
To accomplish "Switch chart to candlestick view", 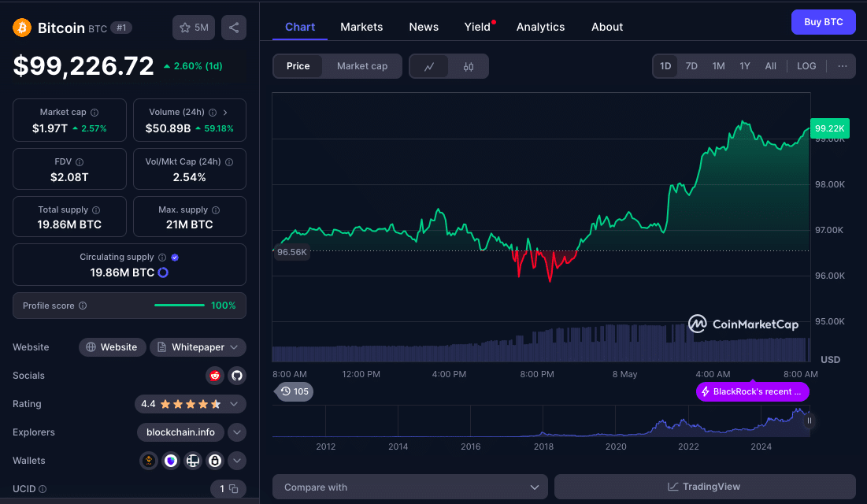I will click(469, 67).
